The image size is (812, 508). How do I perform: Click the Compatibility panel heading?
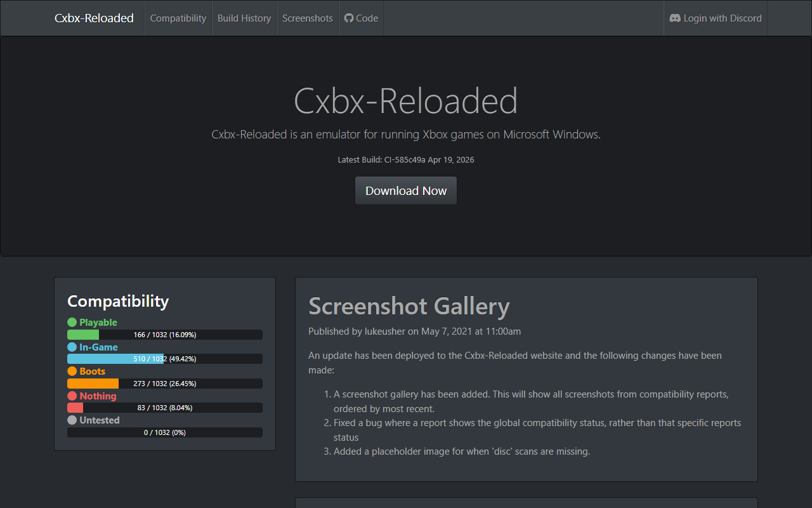118,301
